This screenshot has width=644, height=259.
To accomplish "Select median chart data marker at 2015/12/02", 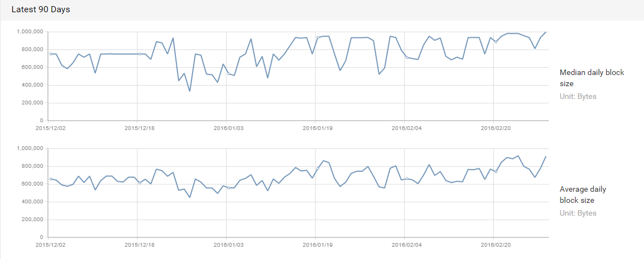I will coord(51,54).
